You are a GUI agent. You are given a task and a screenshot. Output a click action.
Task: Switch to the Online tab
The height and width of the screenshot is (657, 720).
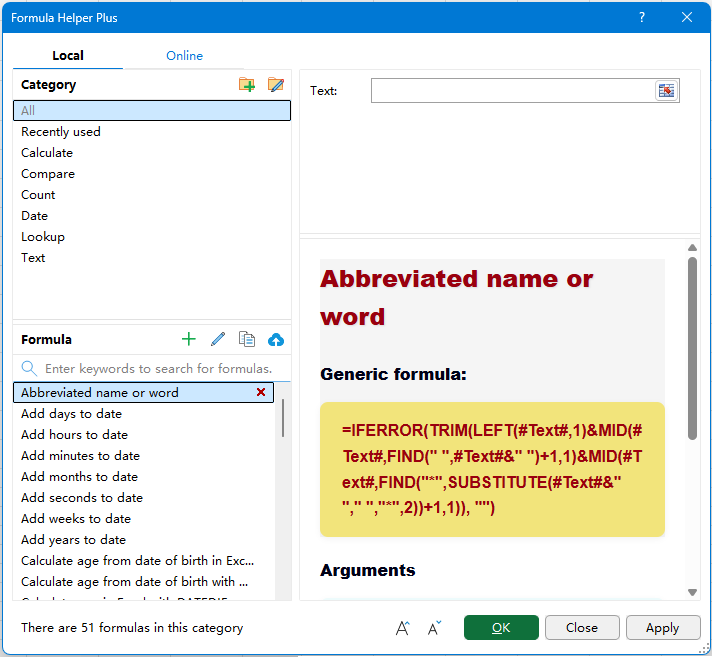coord(185,56)
